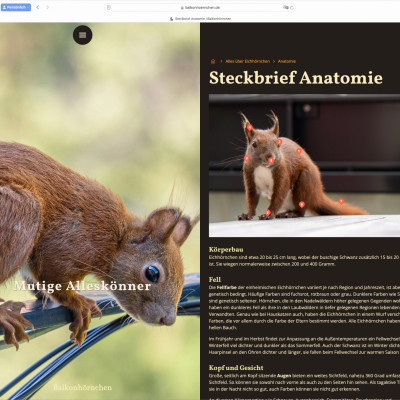The image size is (400, 400).
Task: Click the hotspot marker on squirrel's nose
Action: 271,161
